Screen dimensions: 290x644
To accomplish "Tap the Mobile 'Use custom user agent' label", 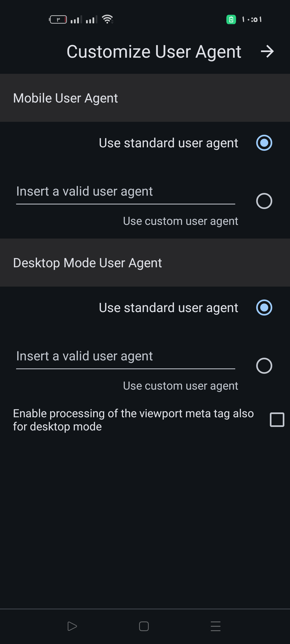I will pos(180,221).
